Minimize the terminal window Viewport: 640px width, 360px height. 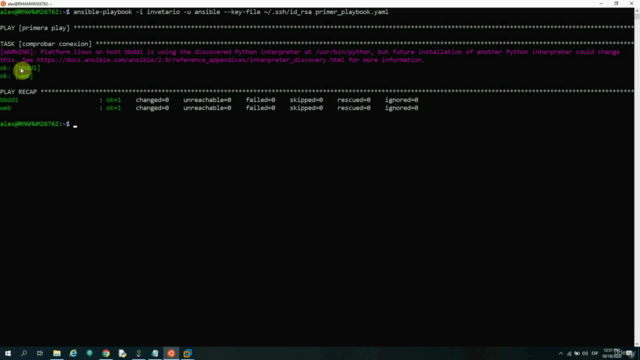click(x=601, y=3)
